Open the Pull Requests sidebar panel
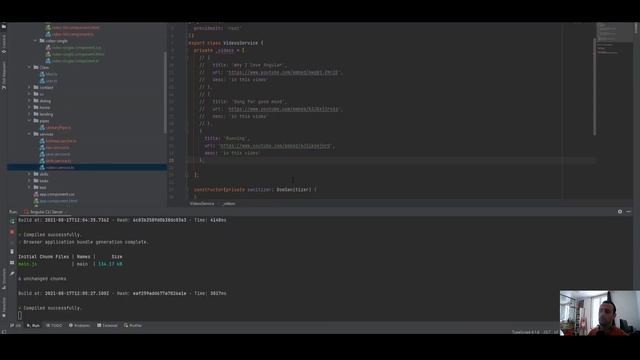The height and width of the screenshot is (360, 640). [x=4, y=76]
